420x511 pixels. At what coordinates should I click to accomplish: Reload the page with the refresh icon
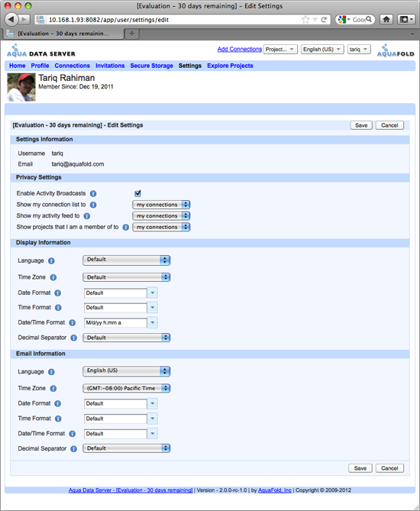324,20
